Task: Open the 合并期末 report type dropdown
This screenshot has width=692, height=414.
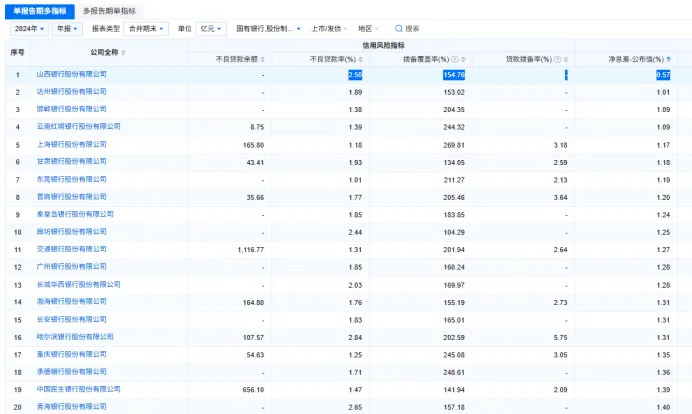Action: (x=149, y=29)
